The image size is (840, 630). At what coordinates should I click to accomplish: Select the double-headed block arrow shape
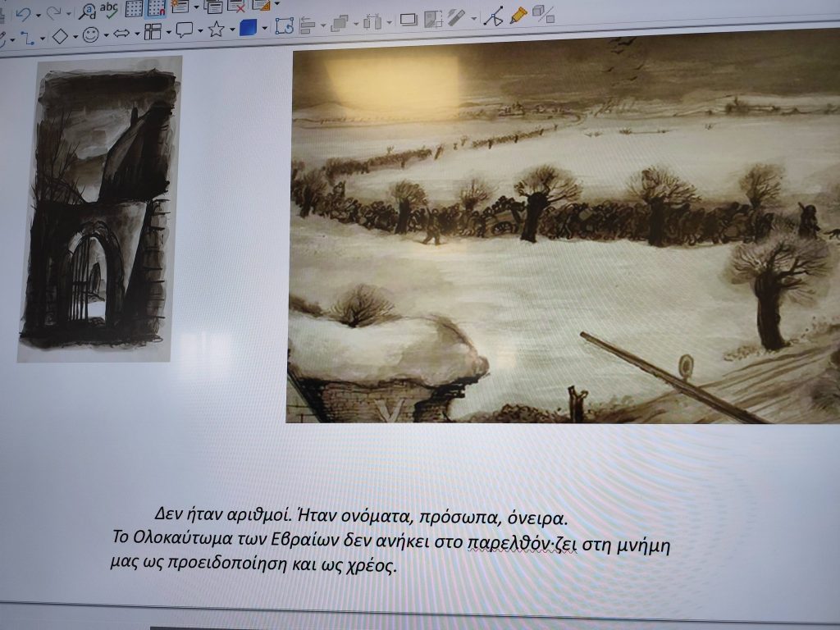tap(121, 34)
